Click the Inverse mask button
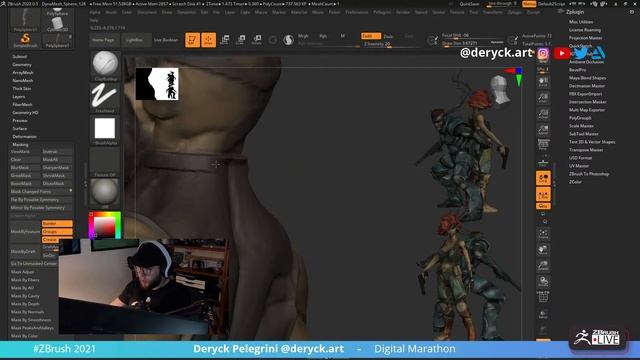Image resolution: width=640 pixels, height=360 pixels. 57,151
